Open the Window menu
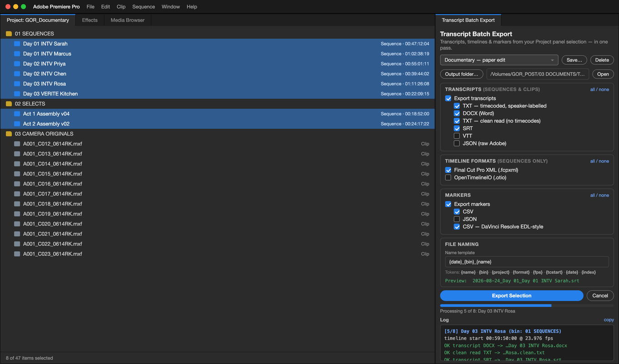Screen dimensions: 619x364 (x=171, y=7)
